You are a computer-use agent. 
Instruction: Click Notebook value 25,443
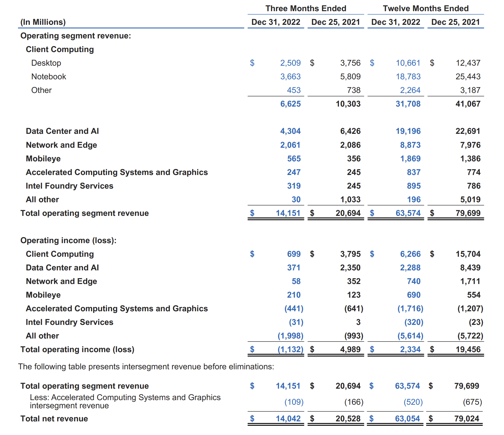point(468,77)
